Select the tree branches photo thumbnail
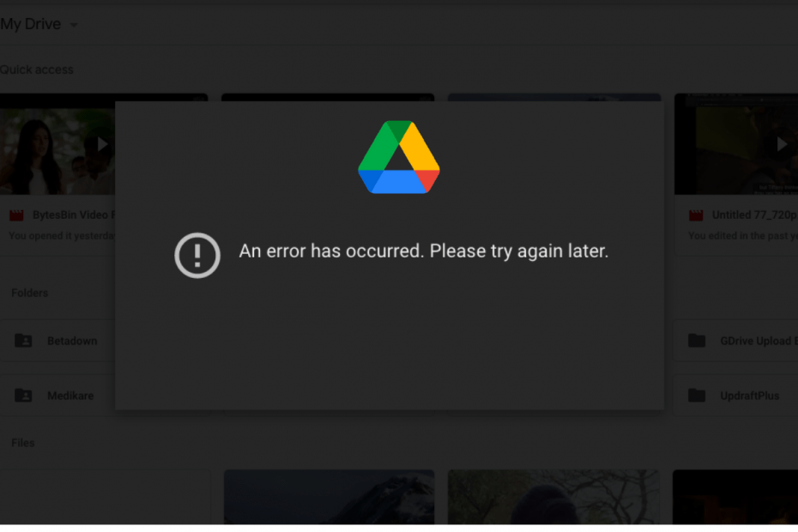This screenshot has height=532, width=798. point(553,497)
